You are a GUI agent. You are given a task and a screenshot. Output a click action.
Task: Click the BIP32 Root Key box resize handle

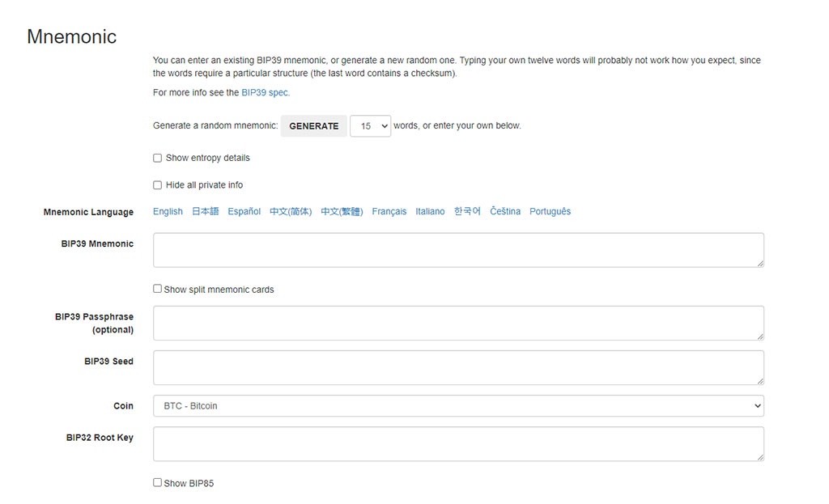(760, 458)
